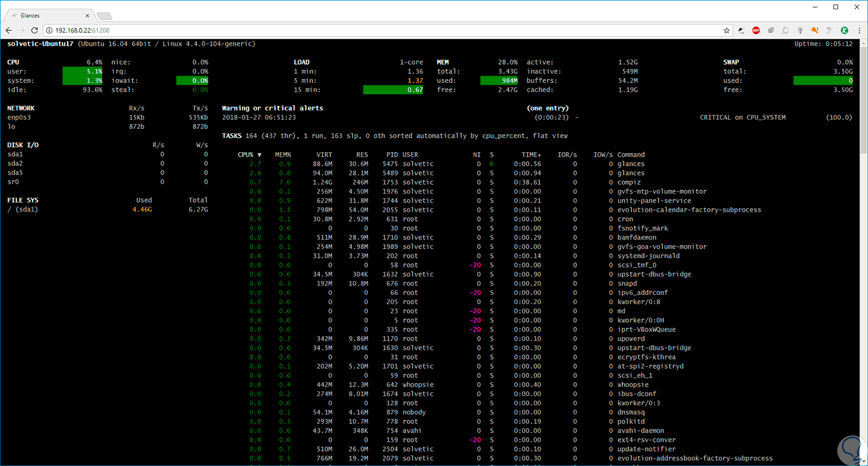The width and height of the screenshot is (868, 466).
Task: Open the Adblock Plus extension icon
Action: point(756,30)
